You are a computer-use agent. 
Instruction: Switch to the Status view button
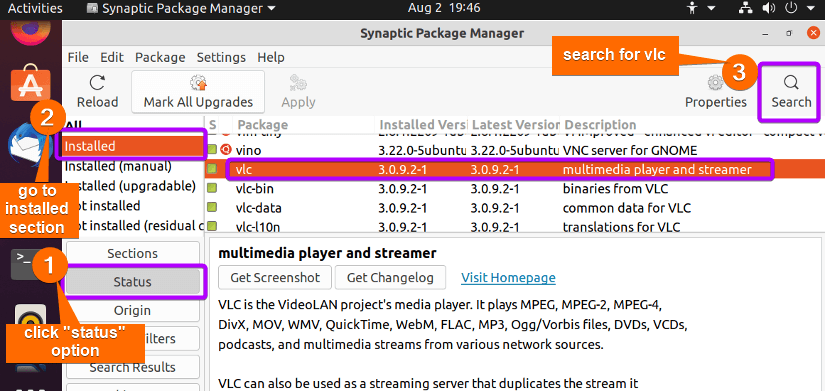[x=133, y=282]
